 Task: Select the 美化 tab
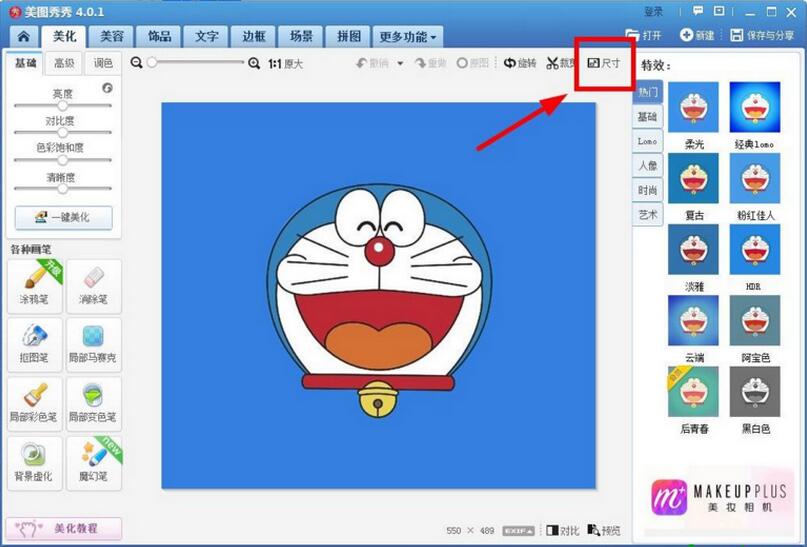(64, 37)
